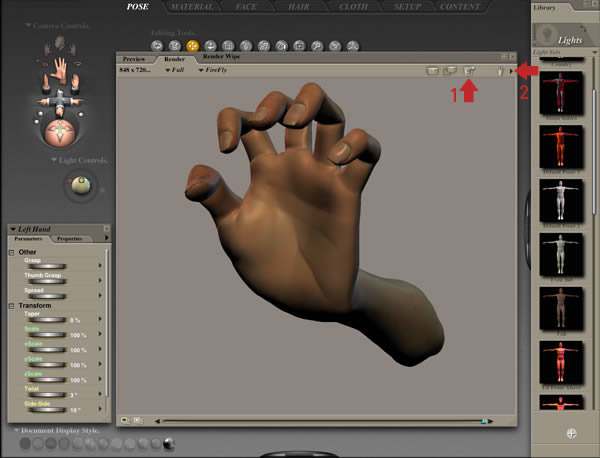Select the orange light set thumbnail
600x458 pixels.
coord(561,147)
